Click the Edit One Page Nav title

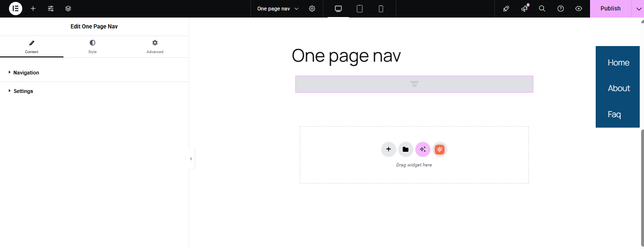(94, 27)
